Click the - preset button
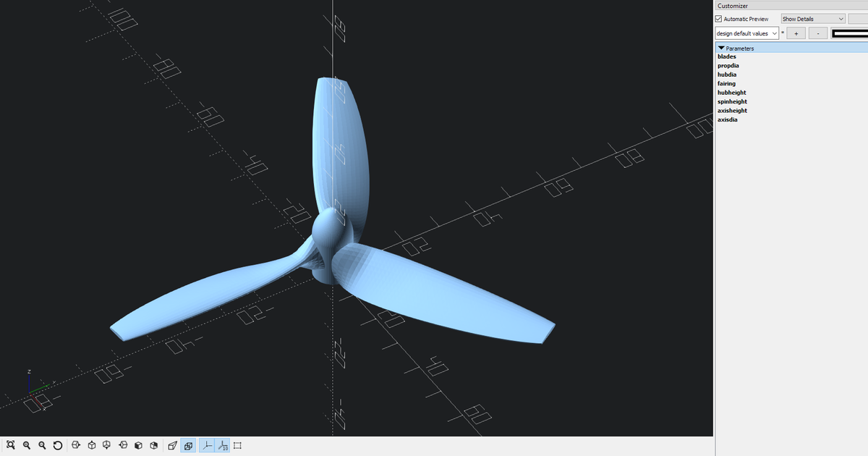The width and height of the screenshot is (868, 456). tap(817, 33)
